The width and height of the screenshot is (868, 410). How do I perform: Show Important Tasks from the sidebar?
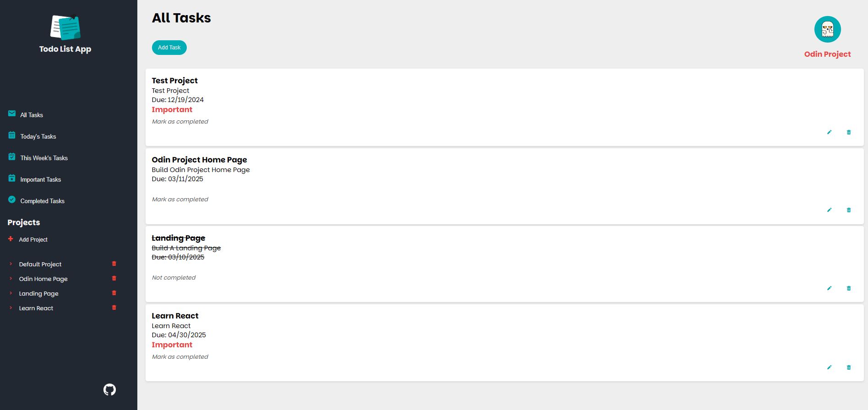pyautogui.click(x=40, y=179)
